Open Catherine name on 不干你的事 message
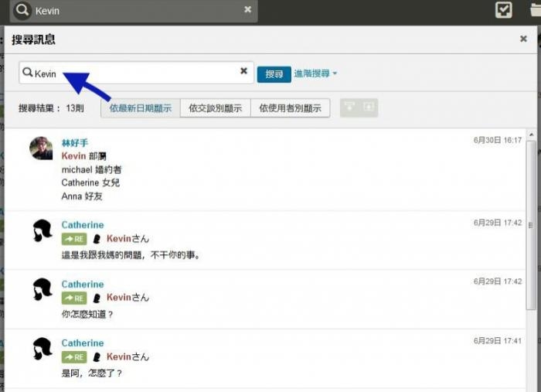The width and height of the screenshot is (541, 392). click(83, 225)
